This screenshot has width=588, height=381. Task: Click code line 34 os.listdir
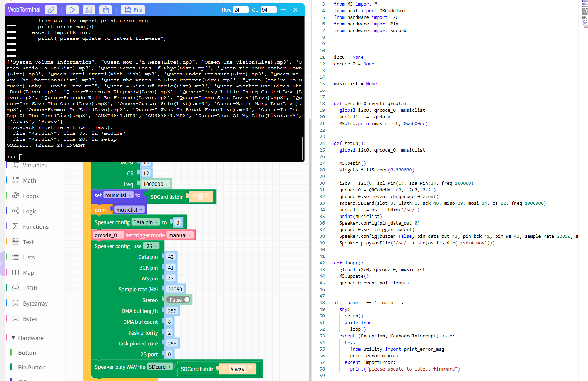pyautogui.click(x=379, y=210)
